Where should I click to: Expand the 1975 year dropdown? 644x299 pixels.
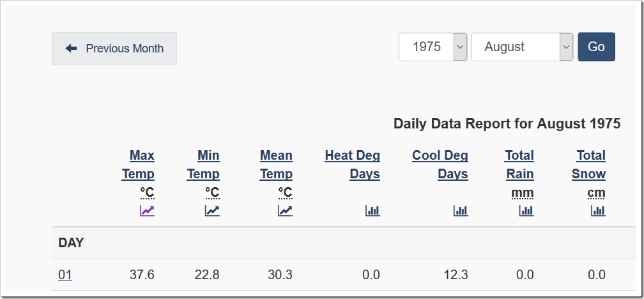click(433, 47)
